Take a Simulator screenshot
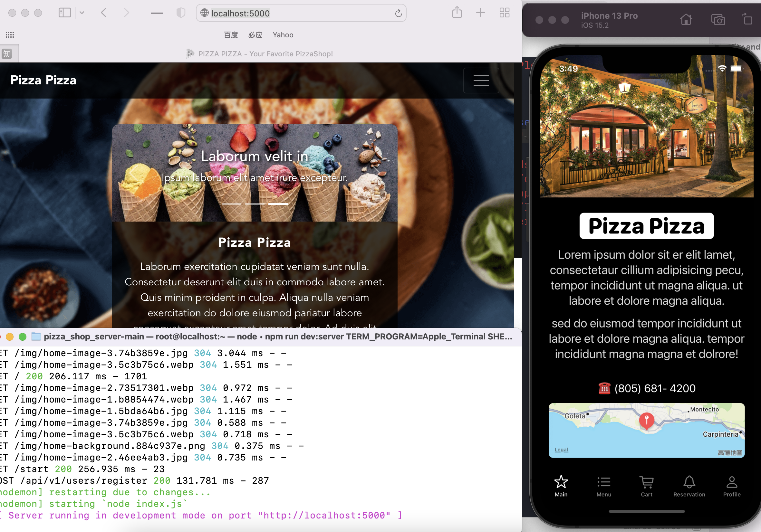This screenshot has height=532, width=761. coord(718,20)
